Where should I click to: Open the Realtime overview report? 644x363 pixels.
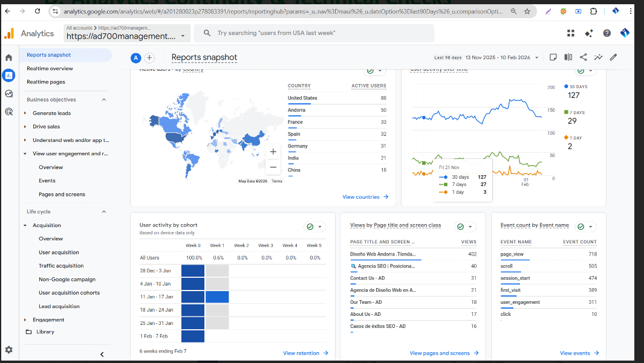click(50, 68)
